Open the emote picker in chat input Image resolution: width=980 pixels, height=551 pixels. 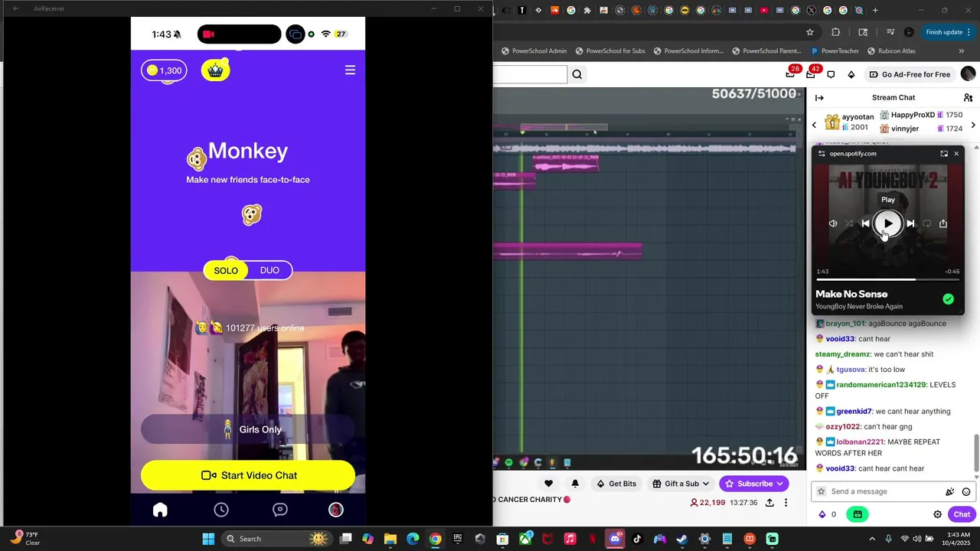966,492
